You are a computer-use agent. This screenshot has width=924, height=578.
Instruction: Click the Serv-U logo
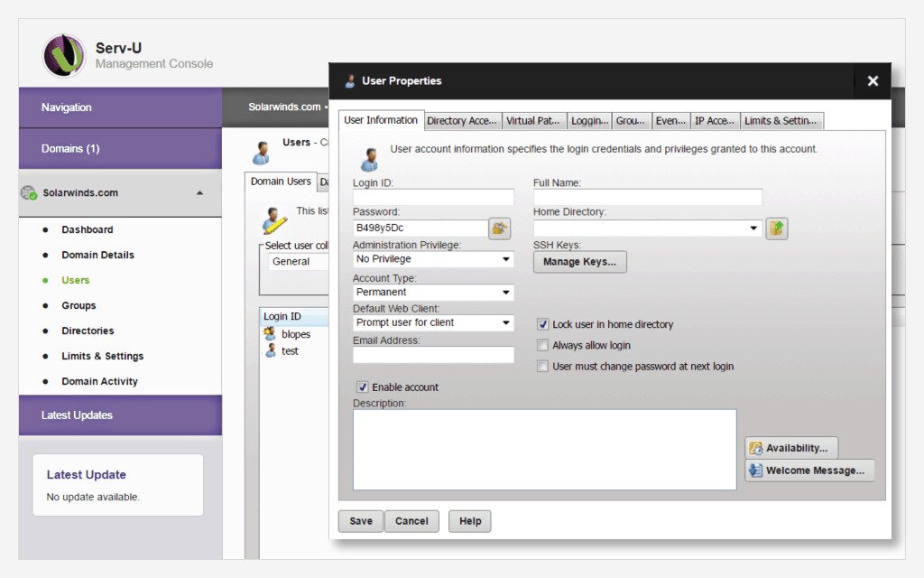(x=63, y=56)
